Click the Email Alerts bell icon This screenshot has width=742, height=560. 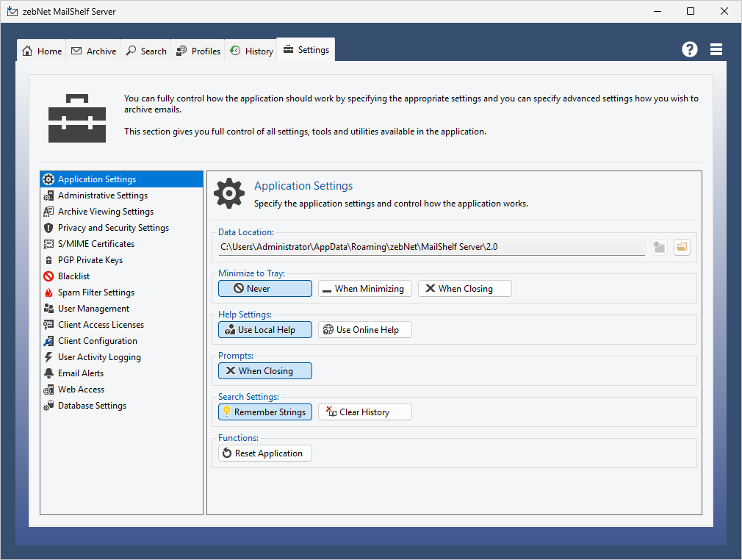coord(48,373)
